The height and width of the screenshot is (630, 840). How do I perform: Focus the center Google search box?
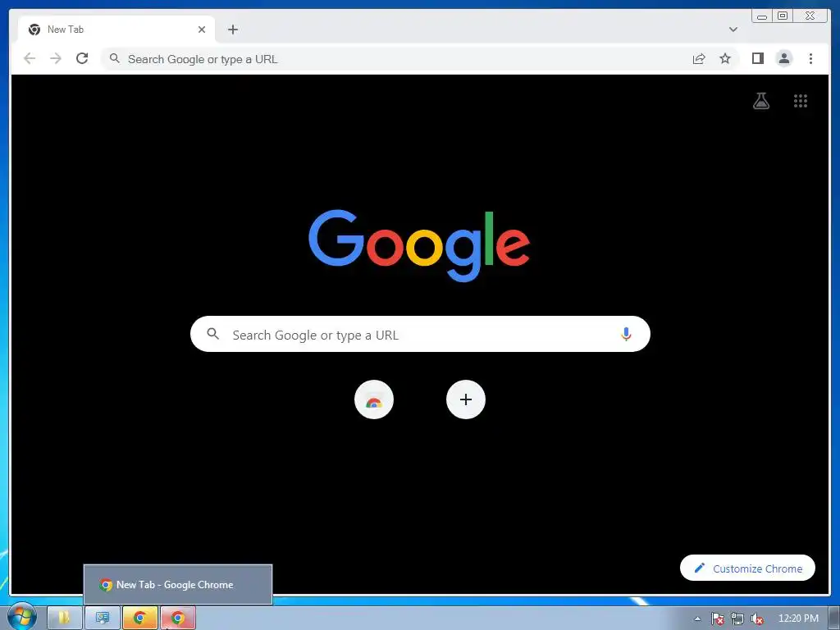click(420, 335)
